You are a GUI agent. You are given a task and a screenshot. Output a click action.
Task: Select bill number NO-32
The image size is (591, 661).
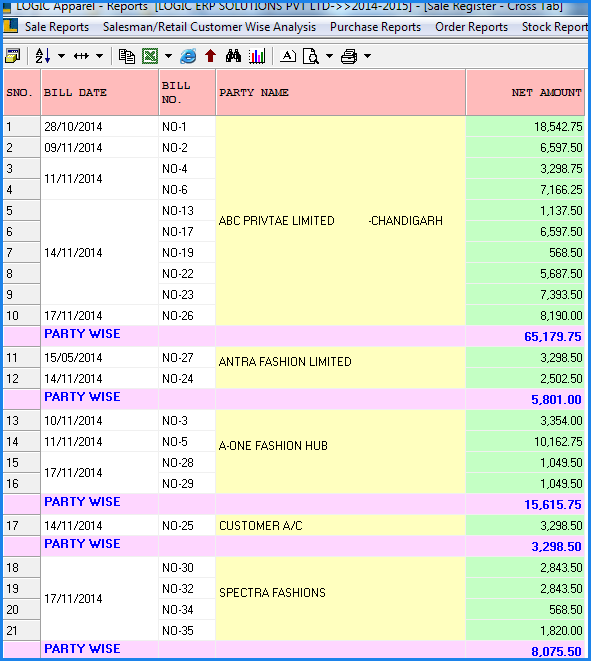pyautogui.click(x=187, y=588)
